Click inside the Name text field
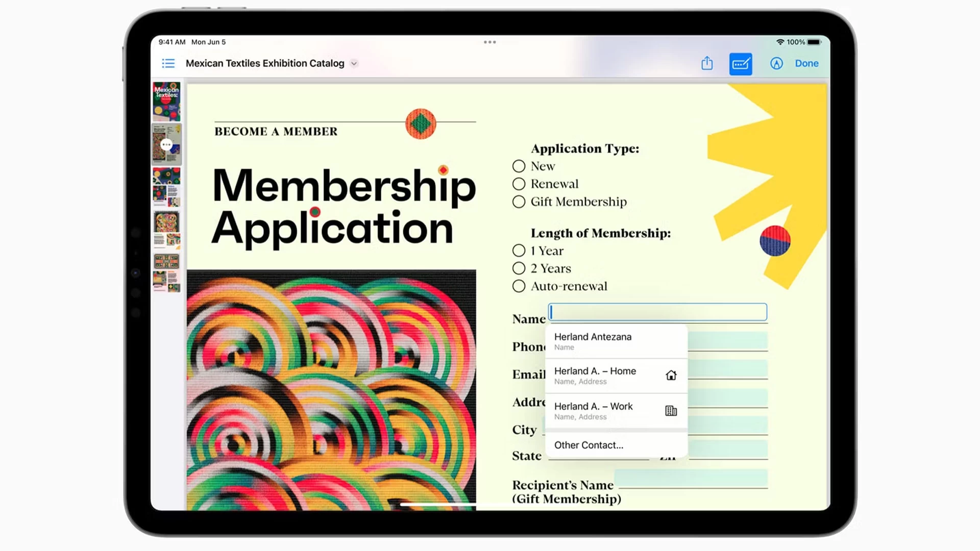 [657, 312]
